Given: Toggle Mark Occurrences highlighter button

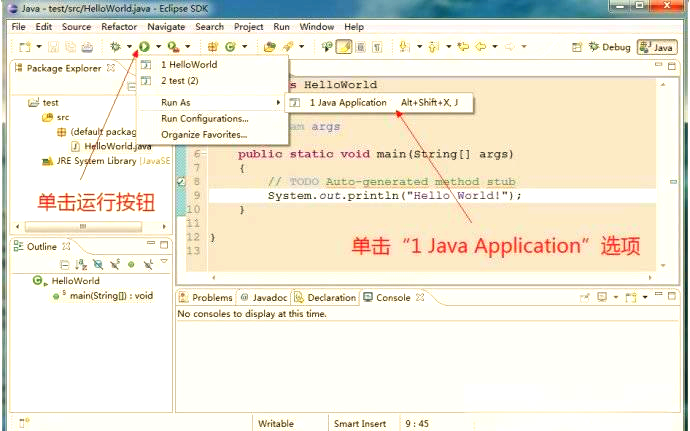Looking at the screenshot, I should (x=344, y=47).
